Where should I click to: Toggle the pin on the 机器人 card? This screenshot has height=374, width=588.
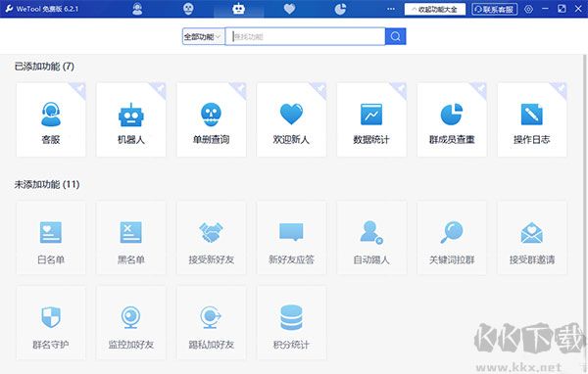(160, 88)
